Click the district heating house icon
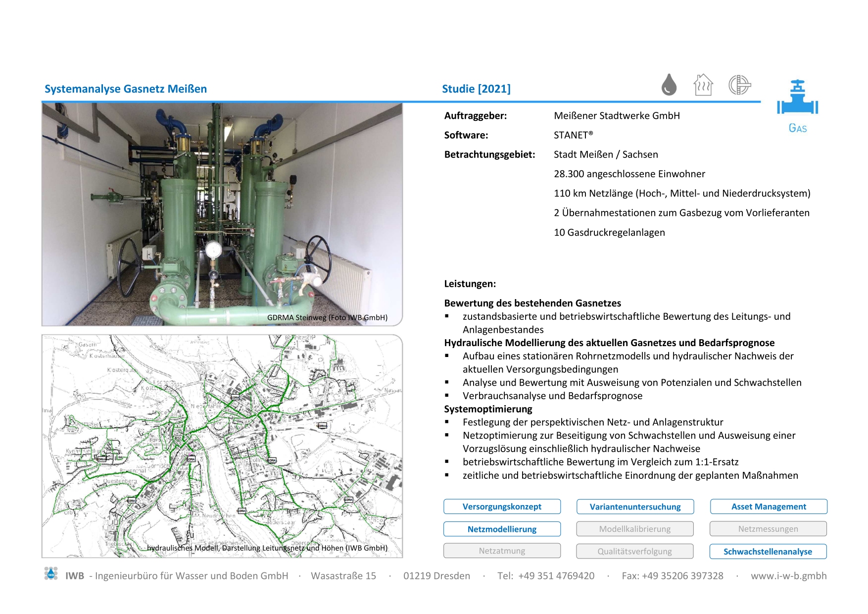 point(703,85)
